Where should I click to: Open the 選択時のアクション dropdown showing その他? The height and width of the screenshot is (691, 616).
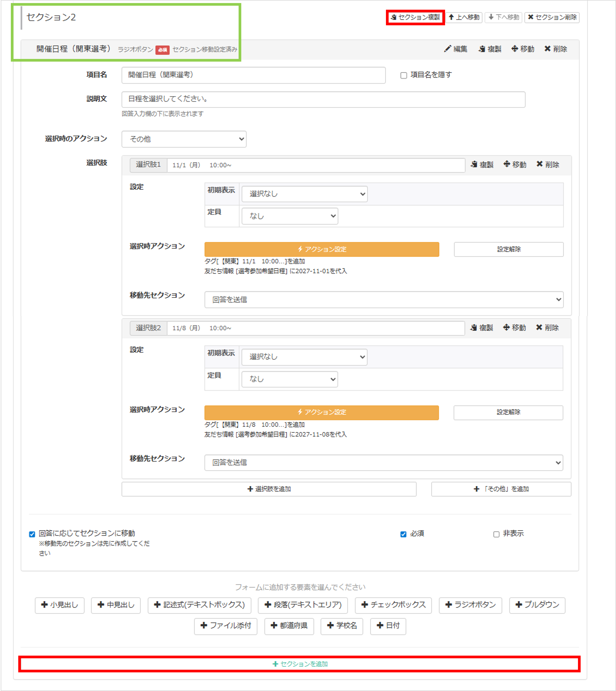click(x=184, y=139)
